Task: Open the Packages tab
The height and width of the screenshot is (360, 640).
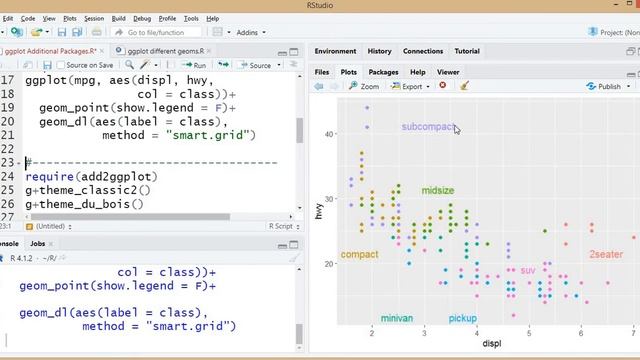Action: point(383,72)
